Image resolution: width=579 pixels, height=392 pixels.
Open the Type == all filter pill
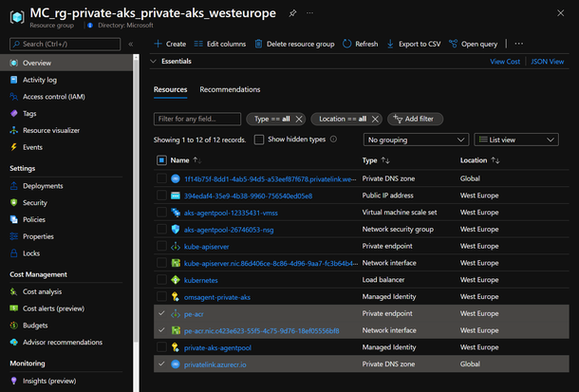tap(272, 119)
